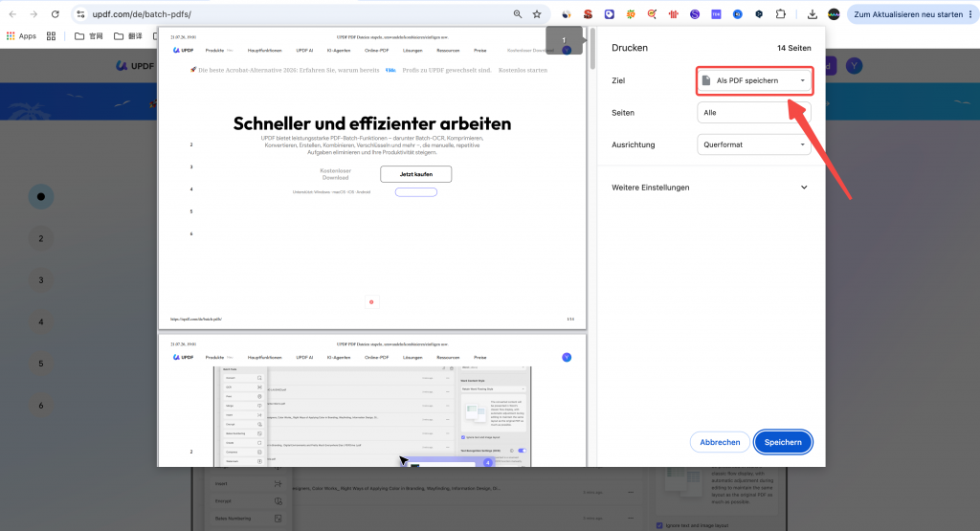Open the dark hexagon extension icon
The width and height of the screenshot is (980, 531).
(759, 13)
